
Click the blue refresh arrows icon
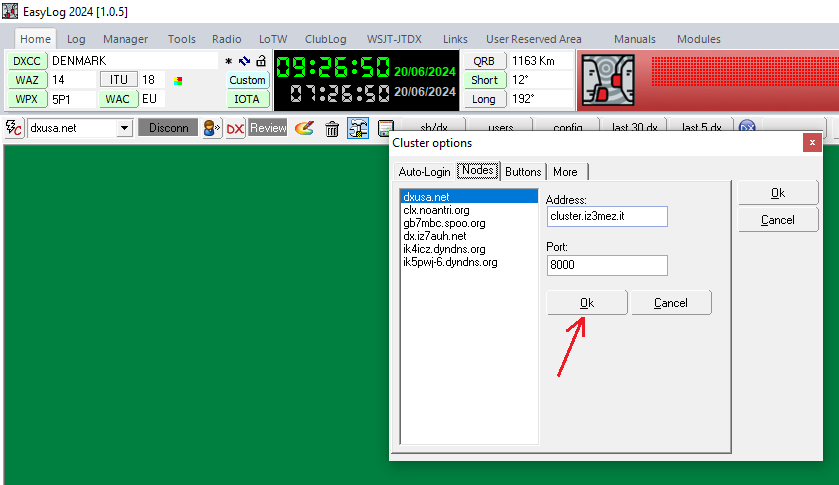(244, 61)
